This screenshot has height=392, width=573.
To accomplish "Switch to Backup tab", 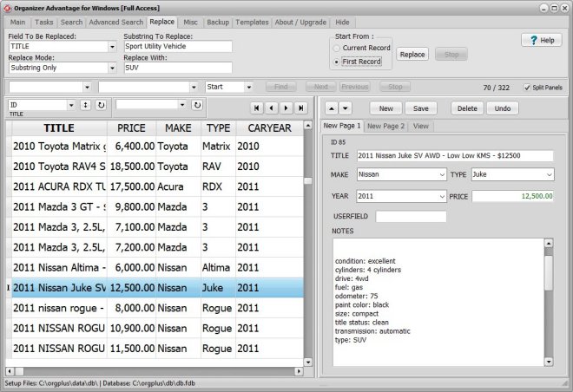I will [x=218, y=23].
